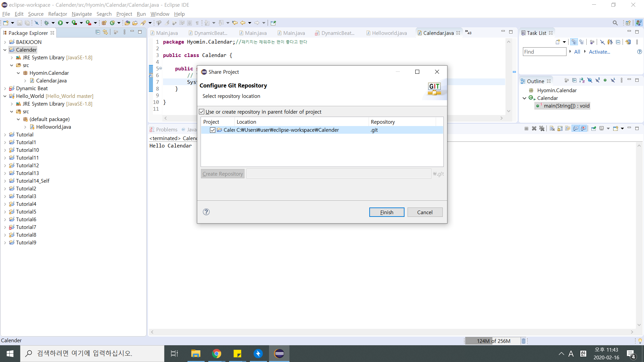The width and height of the screenshot is (644, 362).
Task: Click the Debug bug icon
Action: 46,23
